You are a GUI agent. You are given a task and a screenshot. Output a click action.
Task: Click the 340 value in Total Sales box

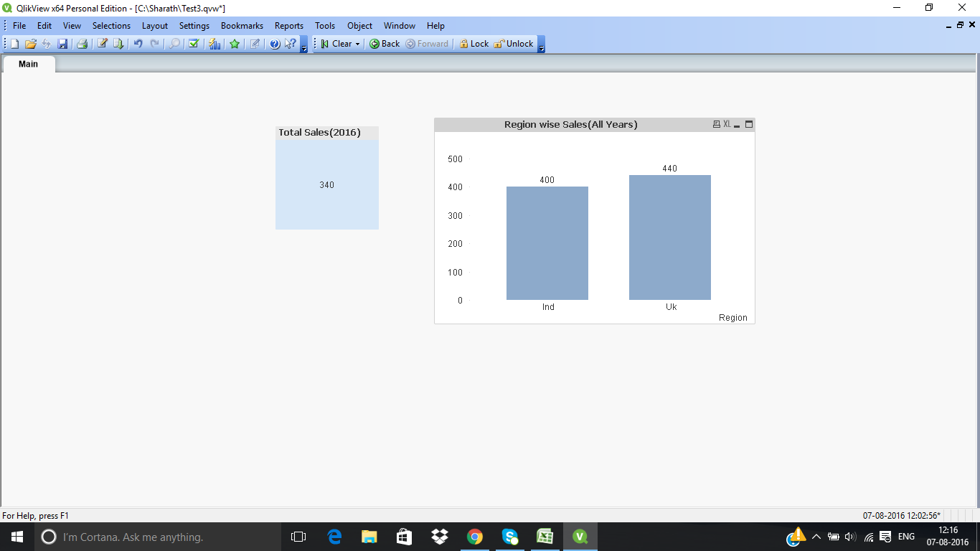click(327, 185)
